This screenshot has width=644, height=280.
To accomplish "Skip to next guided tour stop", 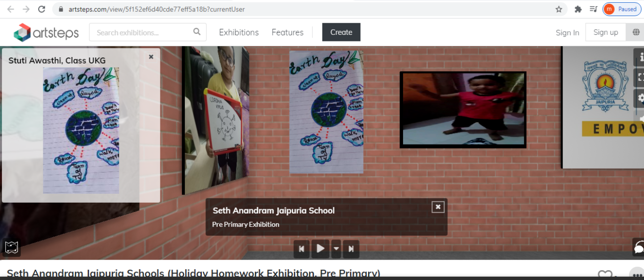I will (x=351, y=249).
